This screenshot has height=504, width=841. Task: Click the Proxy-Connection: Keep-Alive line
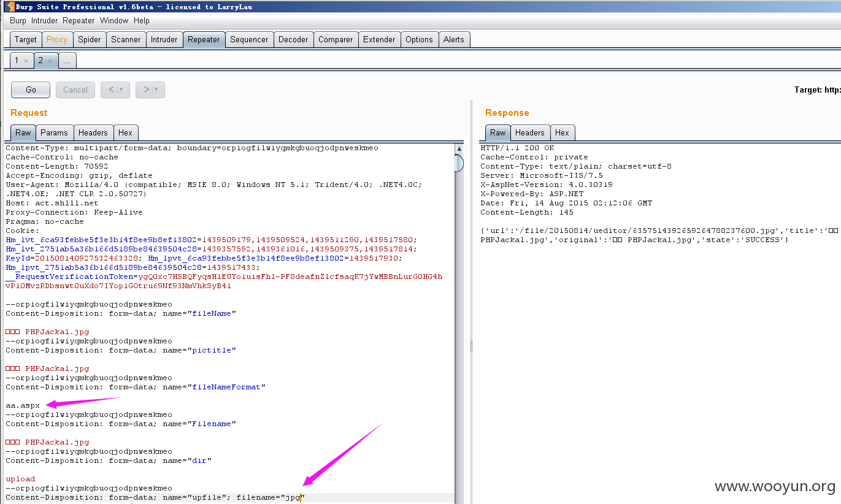tap(74, 212)
